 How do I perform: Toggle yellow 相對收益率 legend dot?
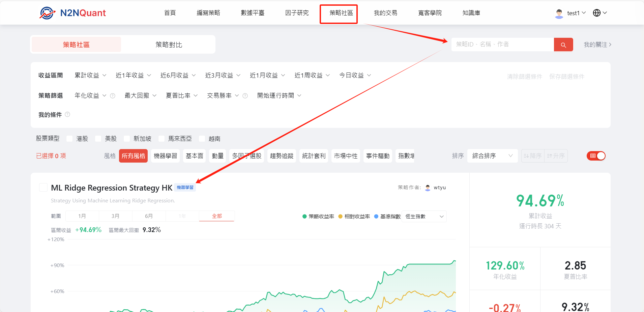tap(340, 217)
